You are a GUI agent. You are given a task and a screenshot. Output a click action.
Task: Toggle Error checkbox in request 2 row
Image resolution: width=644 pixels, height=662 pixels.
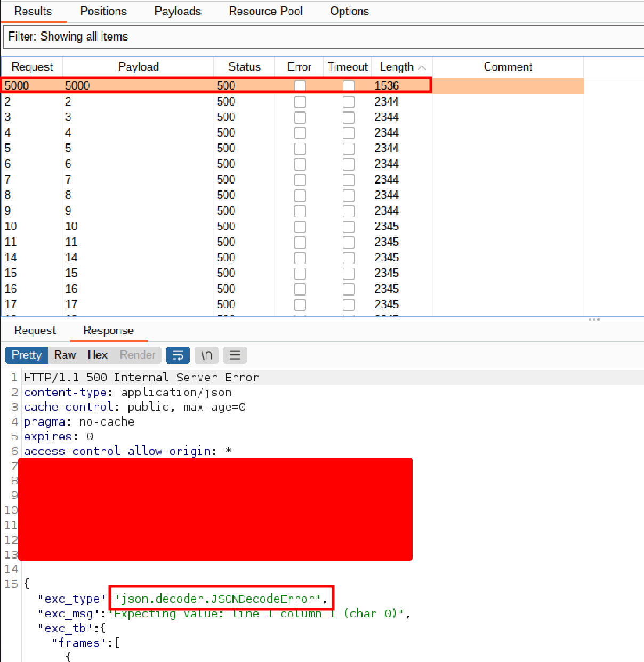click(x=300, y=102)
